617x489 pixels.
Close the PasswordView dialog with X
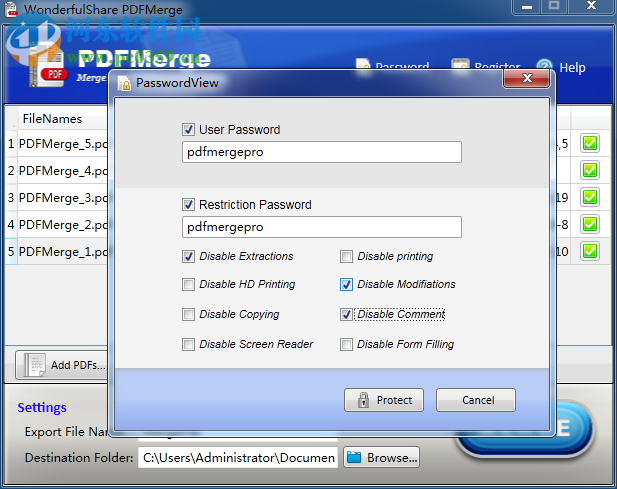(x=526, y=78)
